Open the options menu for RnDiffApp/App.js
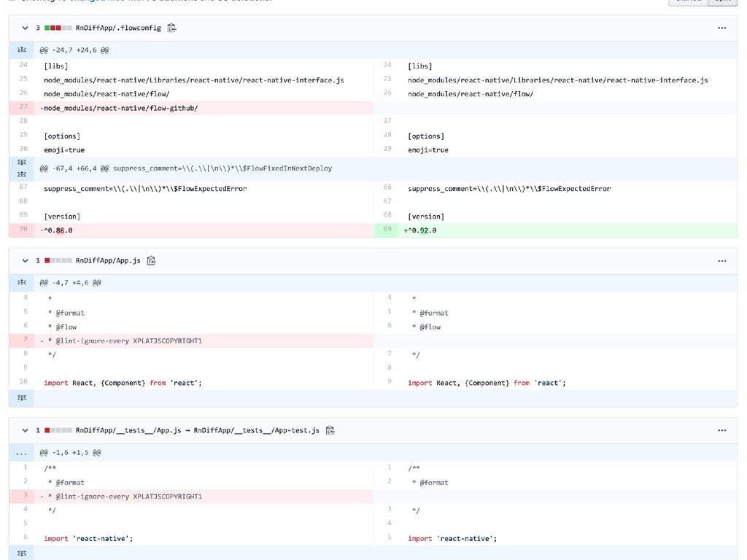The height and width of the screenshot is (560, 747). click(721, 260)
